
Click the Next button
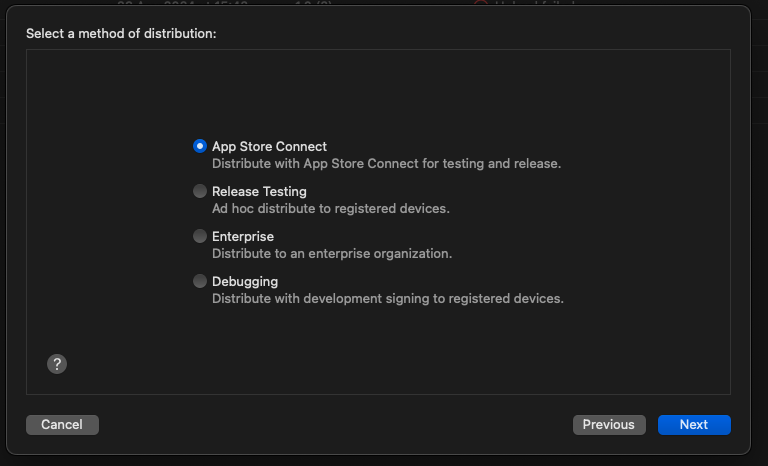pyautogui.click(x=694, y=425)
